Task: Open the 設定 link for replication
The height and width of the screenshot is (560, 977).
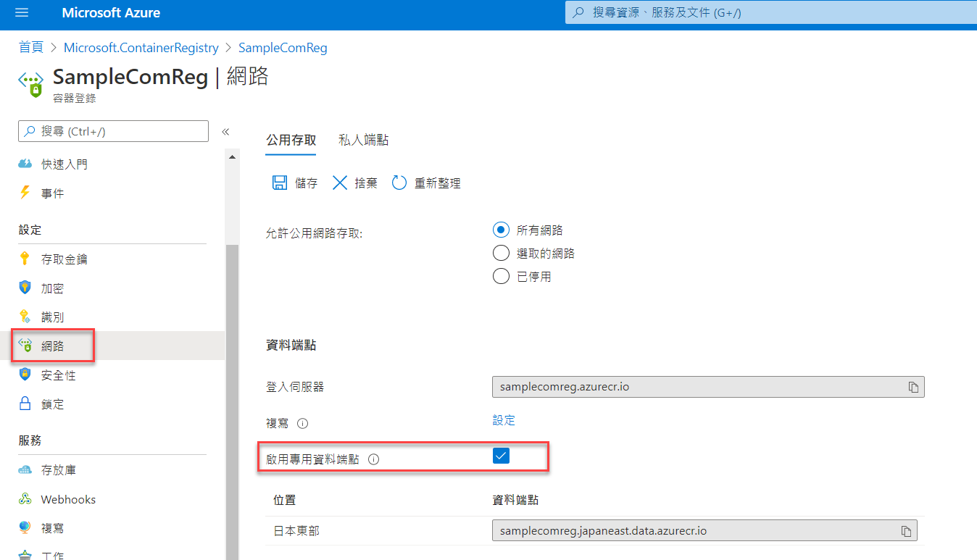Action: 504,420
